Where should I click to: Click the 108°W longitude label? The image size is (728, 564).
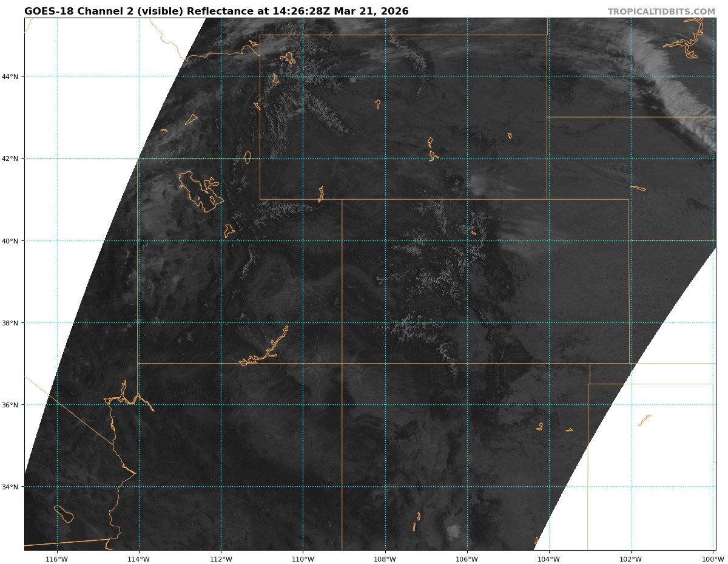tap(385, 559)
